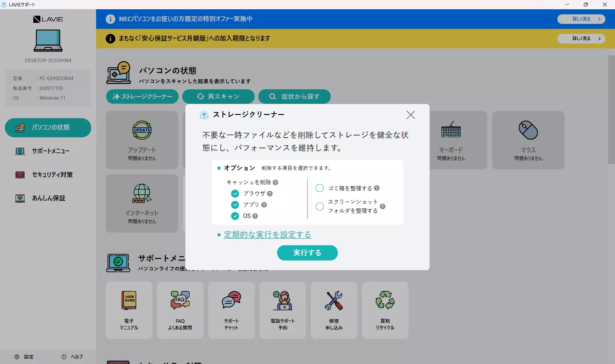Open the キーボード status card

[x=458, y=140]
